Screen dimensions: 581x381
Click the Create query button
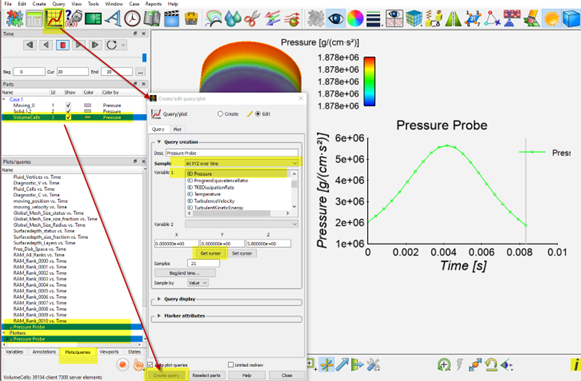pyautogui.click(x=166, y=375)
